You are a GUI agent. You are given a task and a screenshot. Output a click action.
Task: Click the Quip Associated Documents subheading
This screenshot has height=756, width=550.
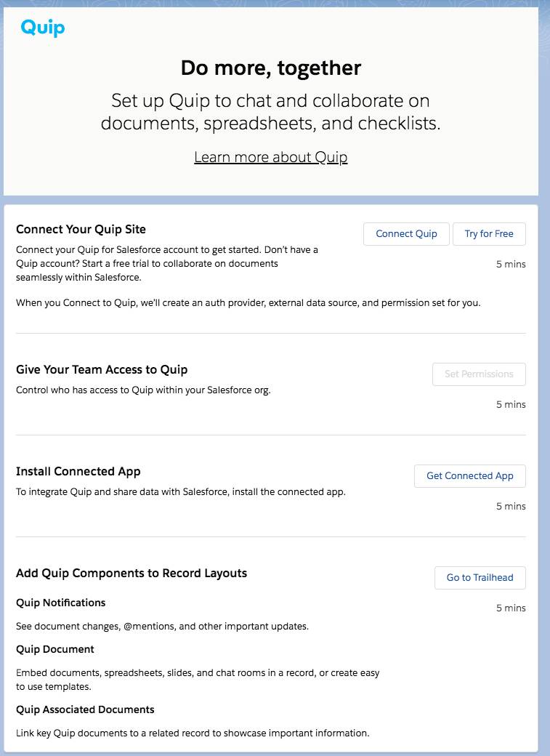pyautogui.click(x=85, y=709)
